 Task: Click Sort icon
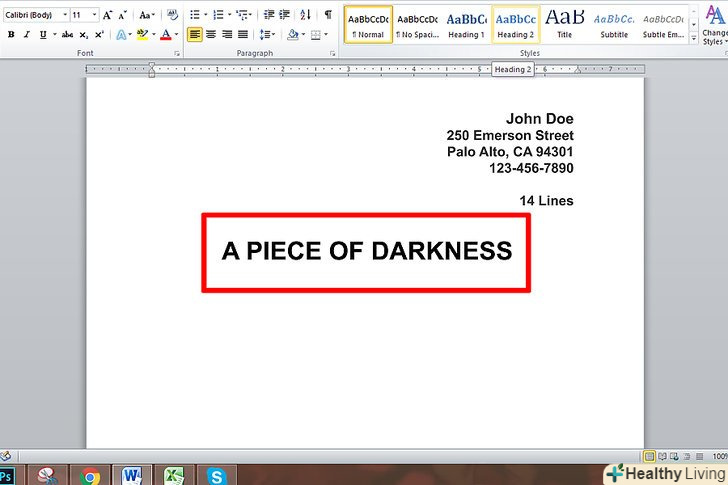point(305,15)
